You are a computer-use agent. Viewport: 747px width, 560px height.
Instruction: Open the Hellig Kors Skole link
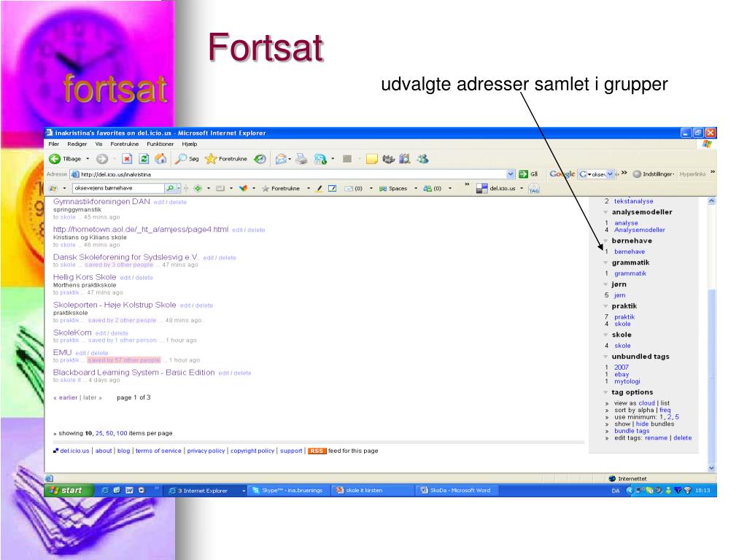point(85,277)
